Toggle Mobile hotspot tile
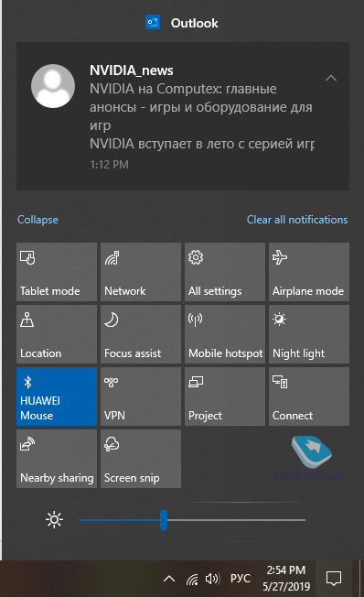Screen dimensions: 364x597 [225, 334]
